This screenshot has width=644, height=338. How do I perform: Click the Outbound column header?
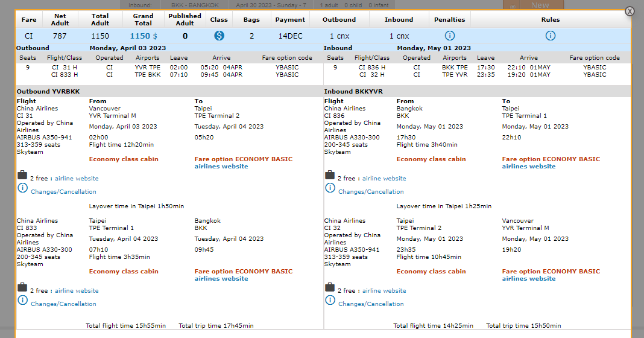[339, 19]
